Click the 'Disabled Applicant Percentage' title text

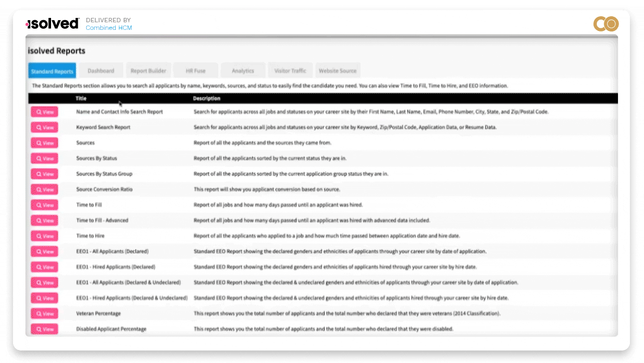pos(111,329)
